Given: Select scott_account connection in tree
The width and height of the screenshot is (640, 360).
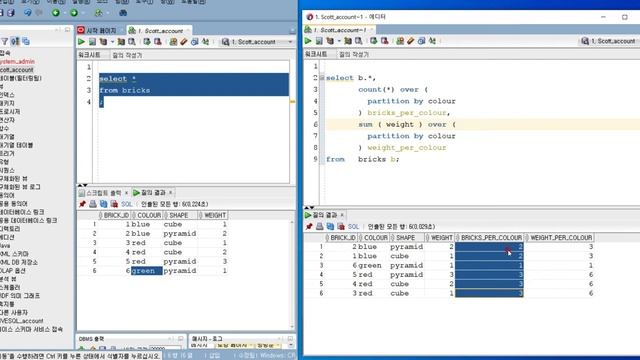Looking at the screenshot, I should [x=17, y=70].
